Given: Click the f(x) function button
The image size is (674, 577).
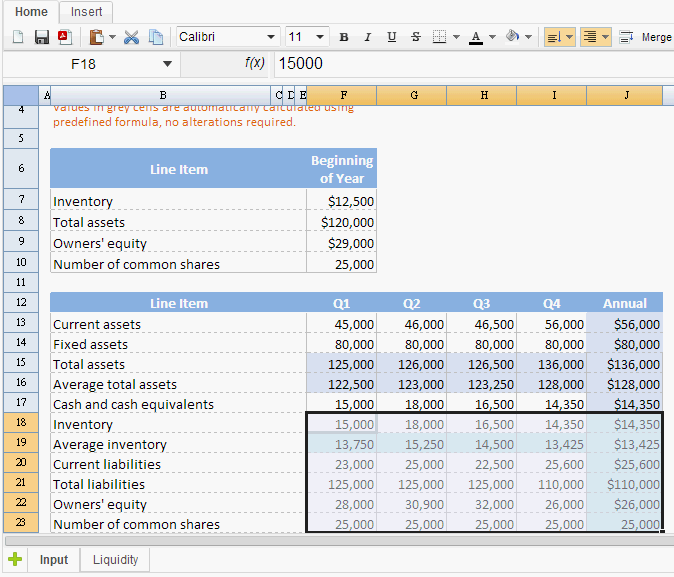Looking at the screenshot, I should pos(254,63).
